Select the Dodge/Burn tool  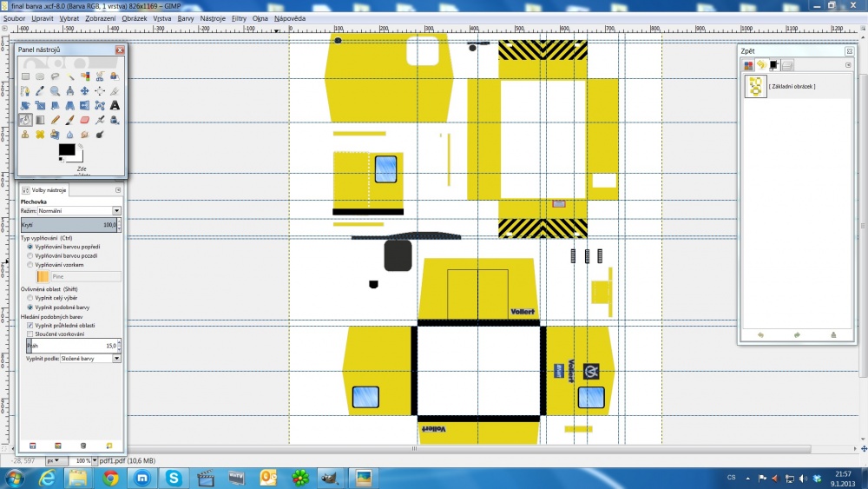[x=100, y=135]
